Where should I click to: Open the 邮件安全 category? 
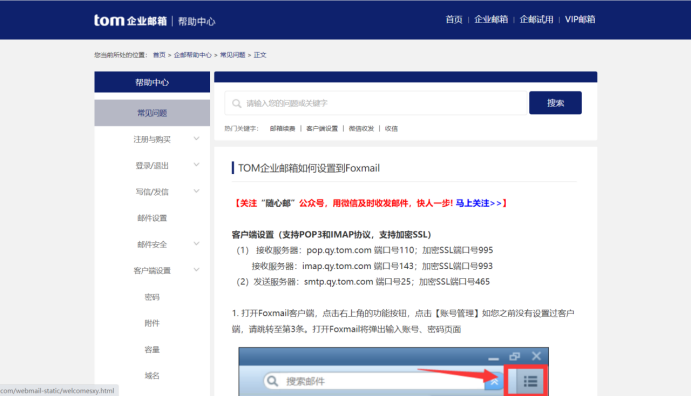pyautogui.click(x=152, y=244)
